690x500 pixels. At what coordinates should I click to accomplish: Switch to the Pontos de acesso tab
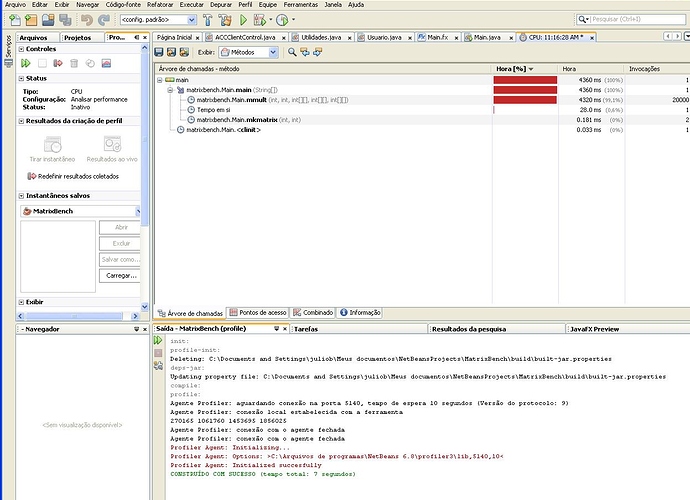(x=260, y=312)
